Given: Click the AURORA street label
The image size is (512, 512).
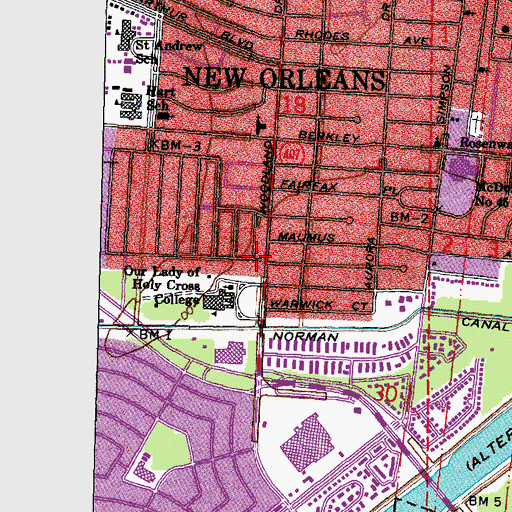Looking at the screenshot, I should 371,263.
